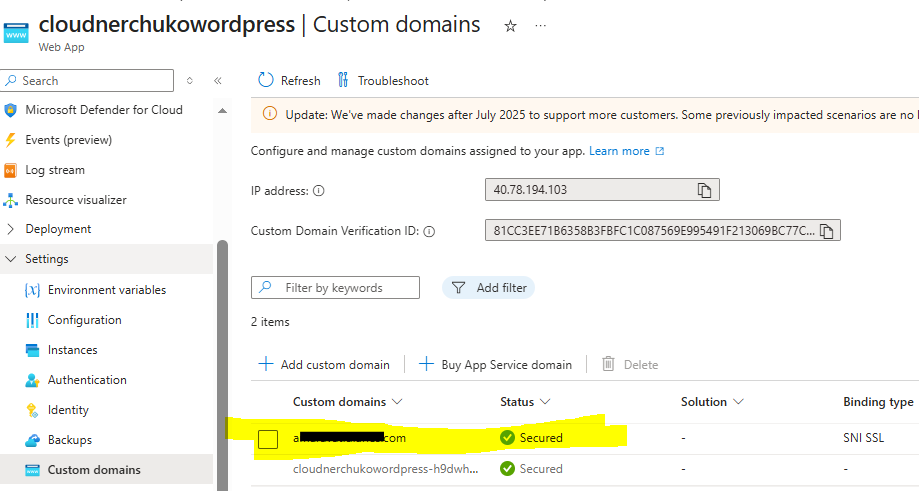Open Resource visualizer
Viewport: 919px width, 491px height.
76,200
